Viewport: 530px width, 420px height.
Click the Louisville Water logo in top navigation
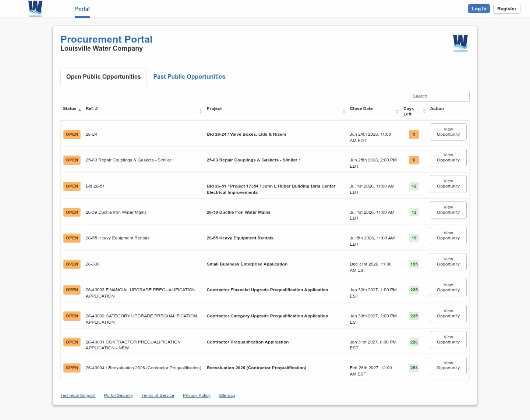tap(35, 9)
